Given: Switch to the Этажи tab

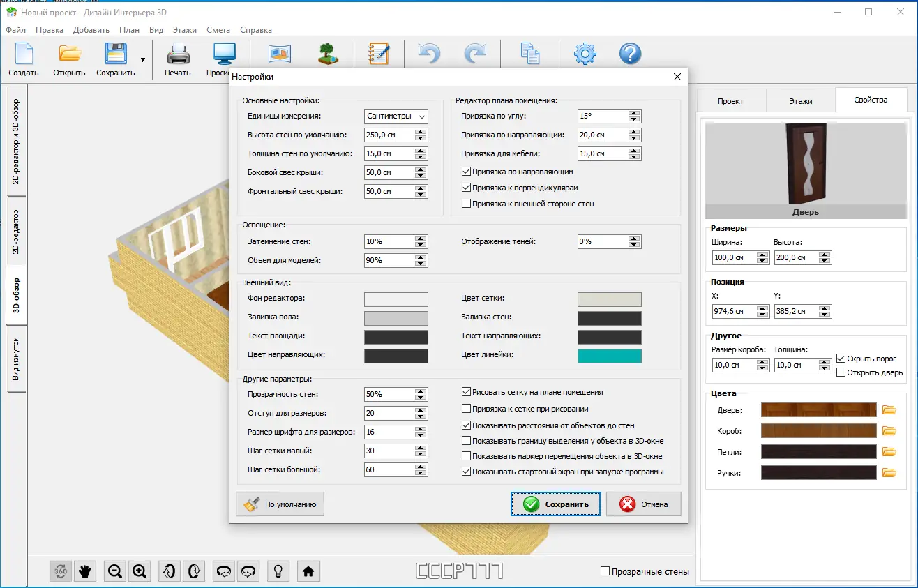Looking at the screenshot, I should click(x=800, y=101).
